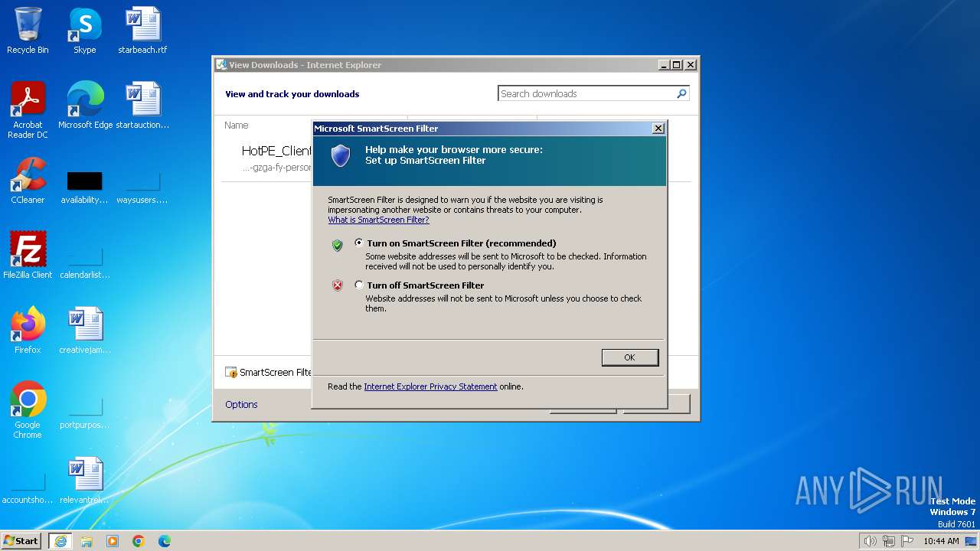Select portpurpos desktop file
This screenshot has height=551, width=980.
(85, 413)
